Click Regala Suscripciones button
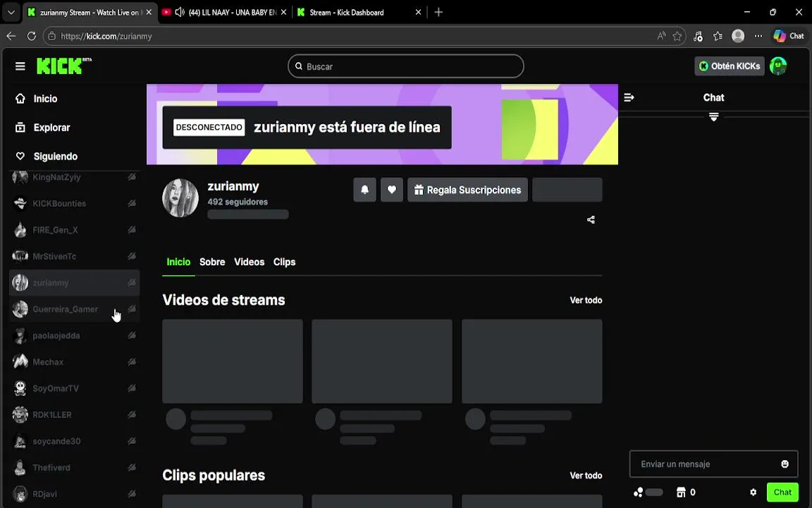812x508 pixels. [467, 190]
